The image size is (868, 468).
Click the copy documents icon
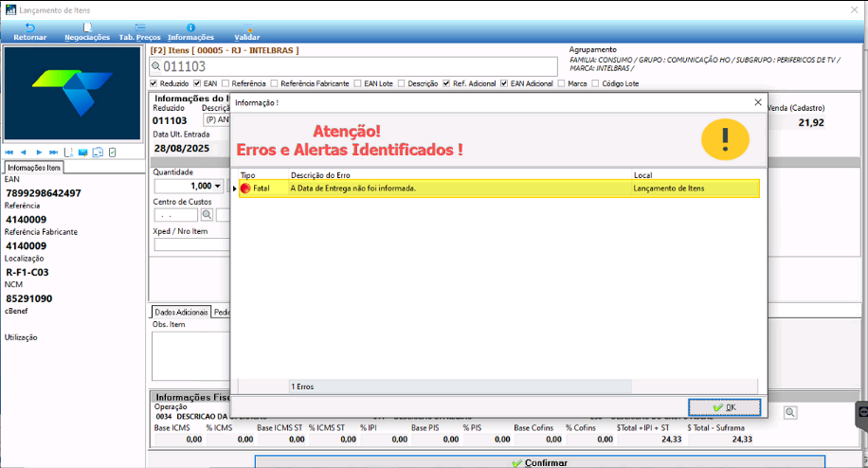coord(98,153)
